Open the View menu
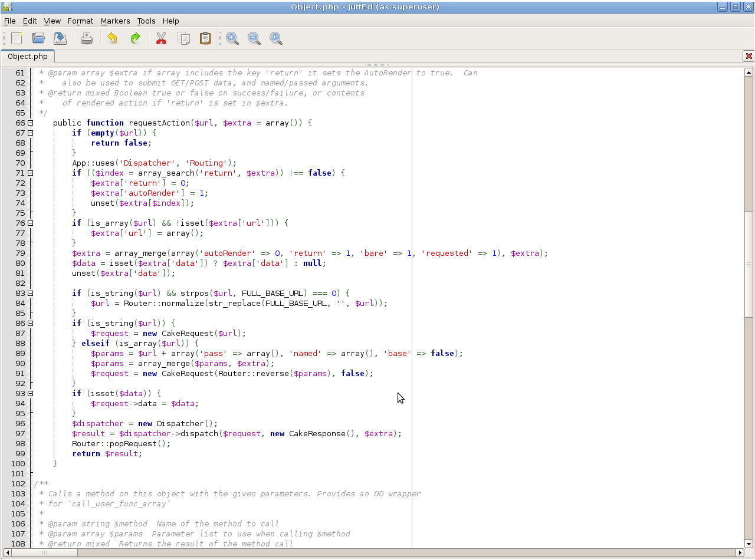Image resolution: width=755 pixels, height=560 pixels. [52, 21]
